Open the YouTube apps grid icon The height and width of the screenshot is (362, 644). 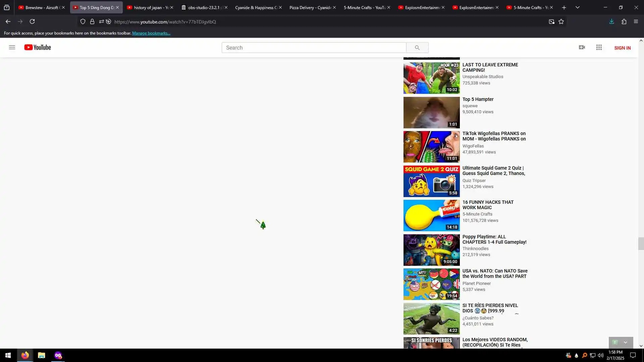(599, 48)
